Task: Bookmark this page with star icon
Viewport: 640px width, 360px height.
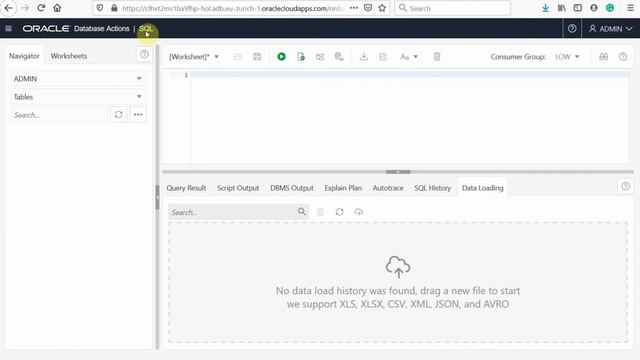Action: (382, 8)
